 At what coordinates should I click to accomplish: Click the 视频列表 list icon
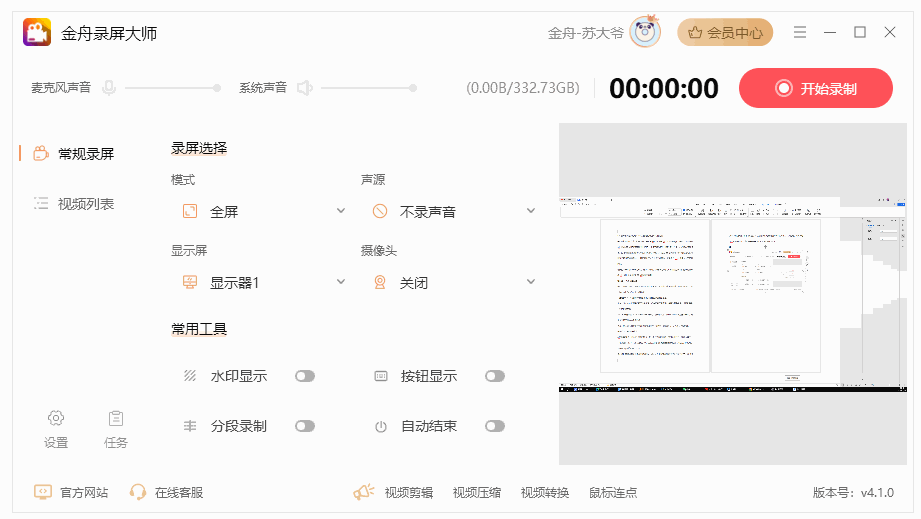coord(41,203)
